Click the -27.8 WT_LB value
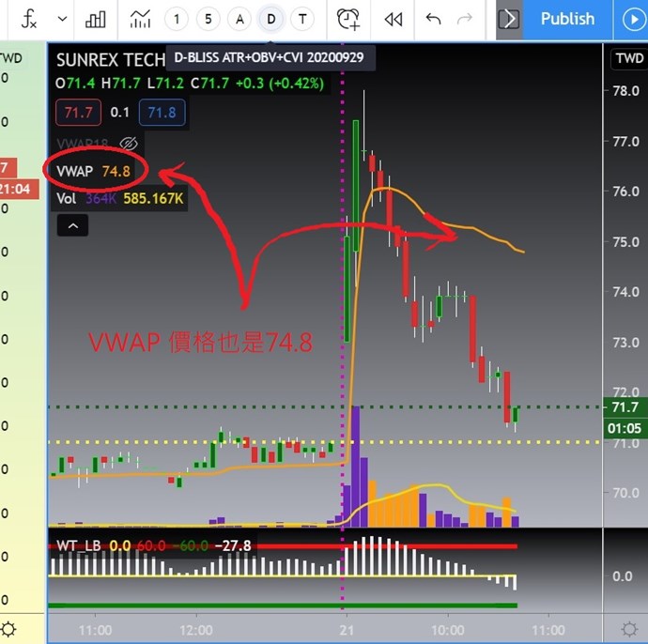Image resolution: width=648 pixels, height=644 pixels. point(233,545)
